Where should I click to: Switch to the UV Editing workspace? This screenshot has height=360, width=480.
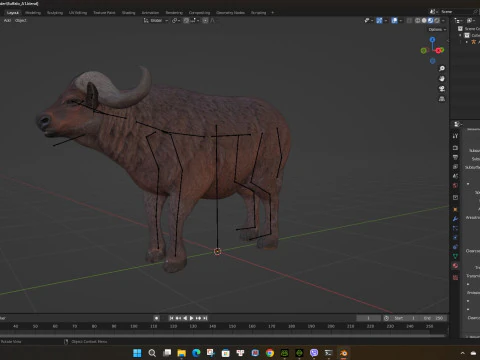click(x=78, y=13)
